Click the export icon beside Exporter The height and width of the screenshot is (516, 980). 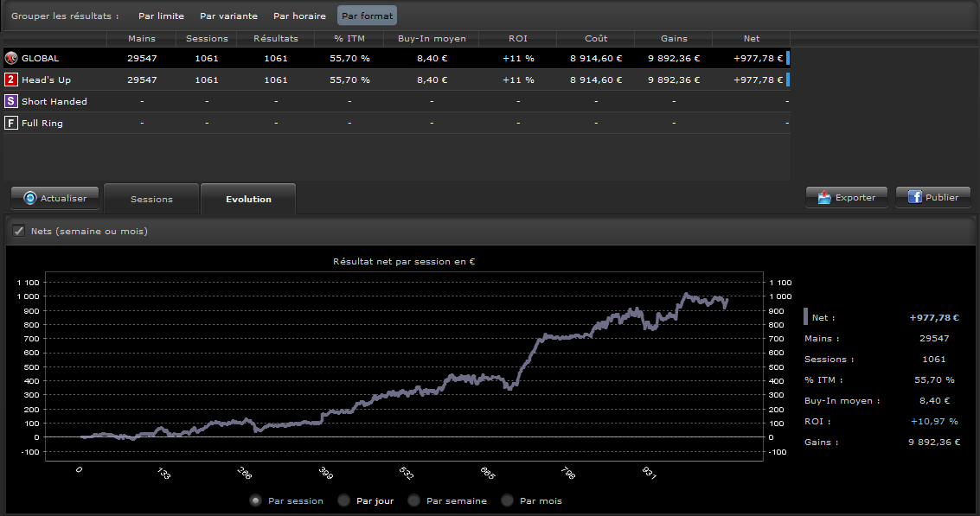824,197
